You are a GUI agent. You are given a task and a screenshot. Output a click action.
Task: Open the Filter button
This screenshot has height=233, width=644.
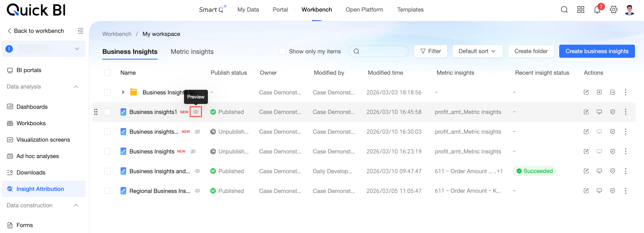point(430,51)
